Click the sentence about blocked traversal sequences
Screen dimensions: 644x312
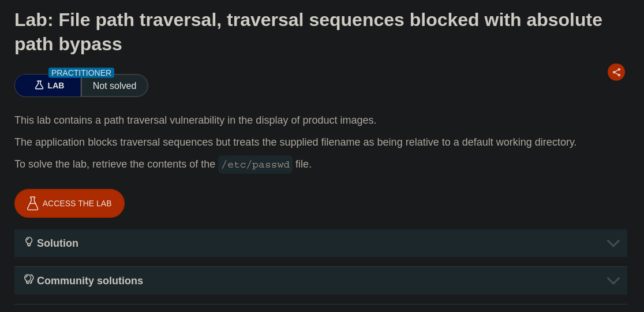pyautogui.click(x=295, y=142)
